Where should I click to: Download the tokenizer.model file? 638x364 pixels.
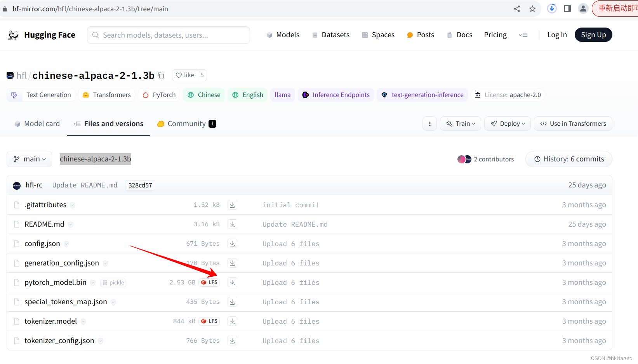(x=232, y=321)
